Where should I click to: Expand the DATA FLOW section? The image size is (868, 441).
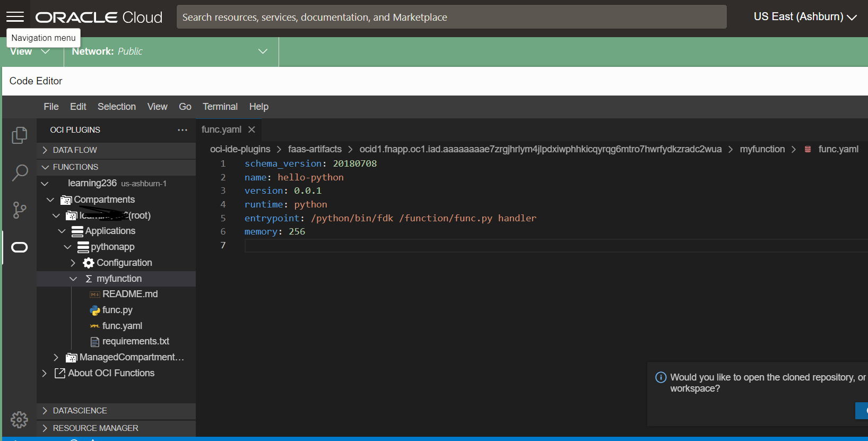116,150
